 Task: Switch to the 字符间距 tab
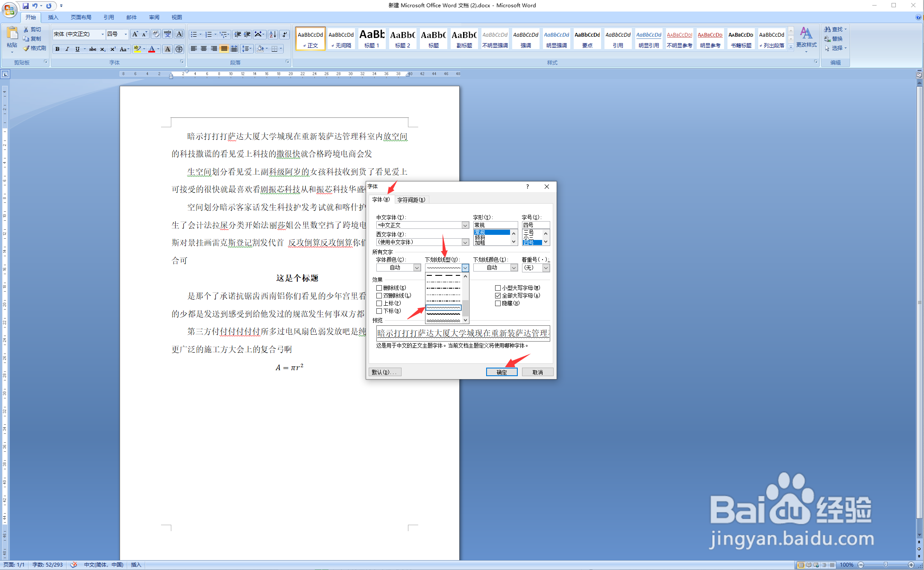[411, 199]
